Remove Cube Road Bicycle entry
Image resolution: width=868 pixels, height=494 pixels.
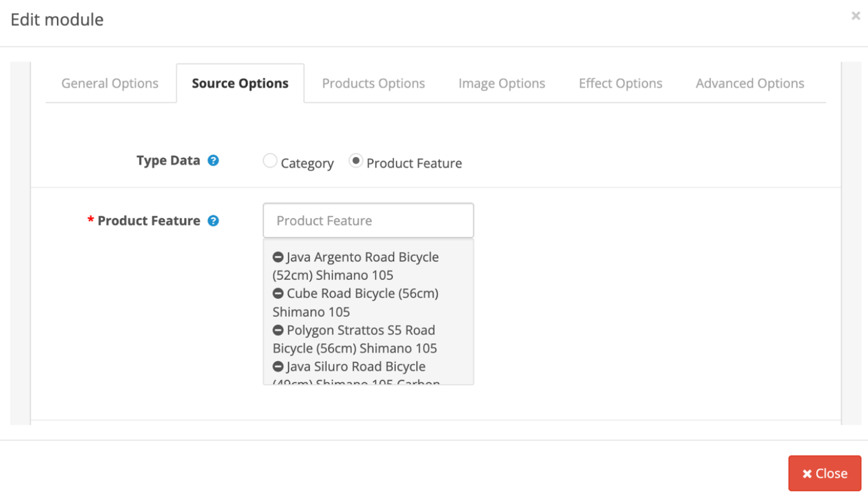click(278, 294)
